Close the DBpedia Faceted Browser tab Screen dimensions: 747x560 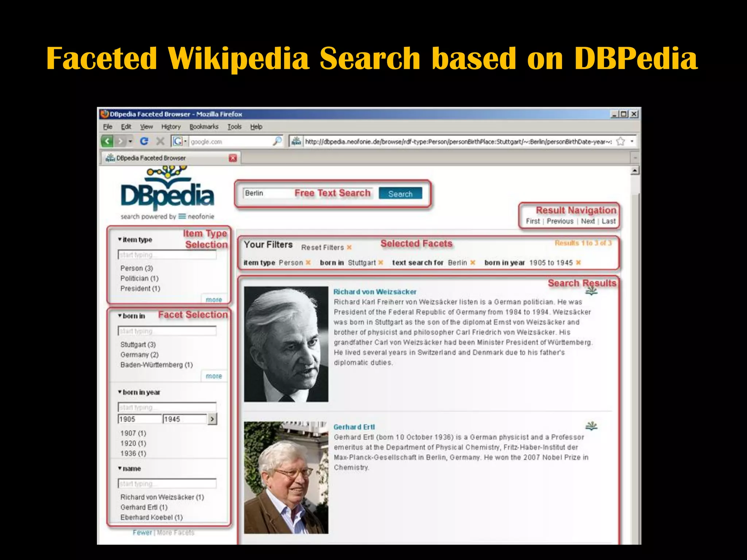click(x=233, y=158)
